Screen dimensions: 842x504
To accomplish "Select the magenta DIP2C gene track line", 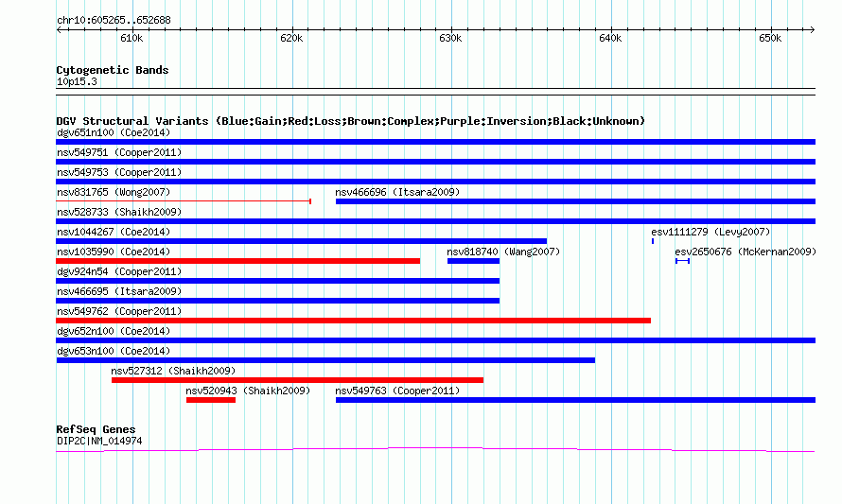I will [x=435, y=450].
